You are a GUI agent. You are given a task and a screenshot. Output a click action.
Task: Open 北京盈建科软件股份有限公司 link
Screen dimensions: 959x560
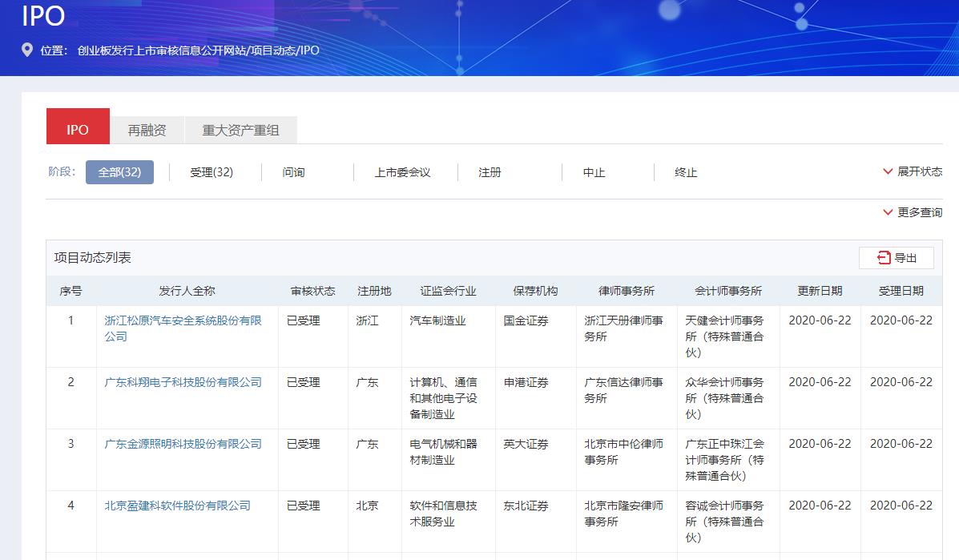point(177,506)
